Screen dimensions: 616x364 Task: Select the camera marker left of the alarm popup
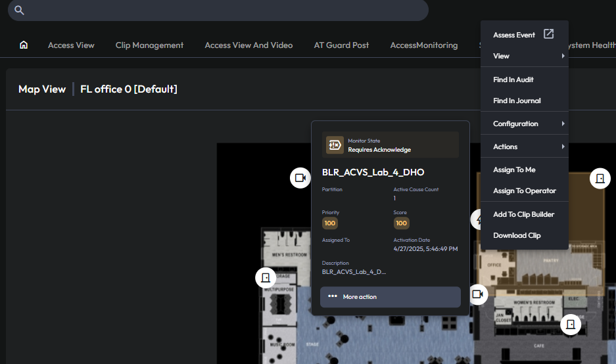point(300,178)
